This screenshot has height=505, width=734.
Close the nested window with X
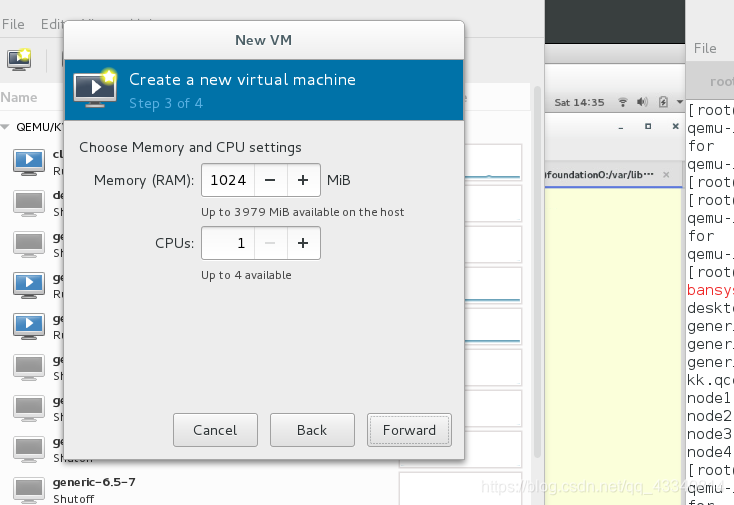pos(675,126)
